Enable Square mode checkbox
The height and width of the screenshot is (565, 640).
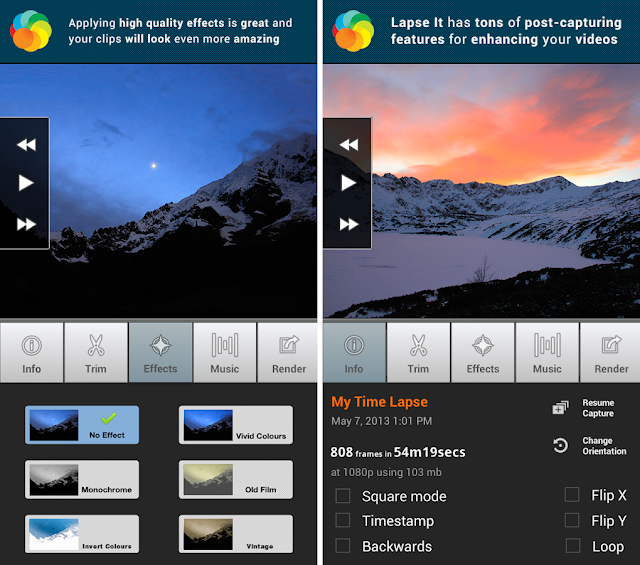(342, 496)
